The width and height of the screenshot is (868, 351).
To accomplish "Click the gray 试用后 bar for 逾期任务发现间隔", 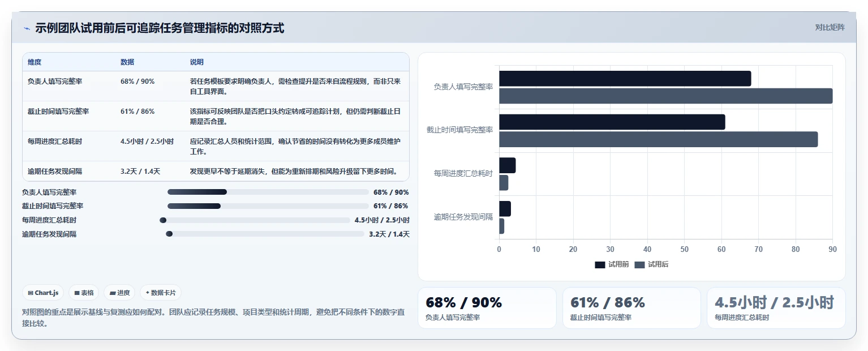I will point(501,226).
